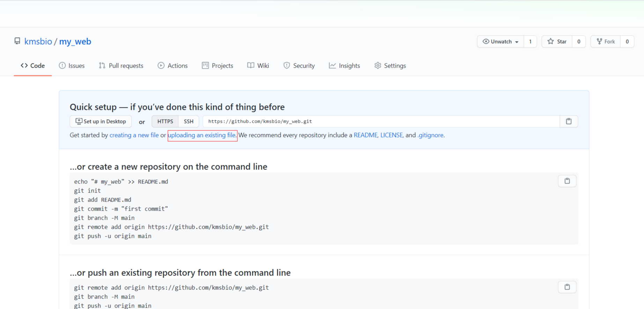Screen dimensions: 644x309
Task: Click the eye icon in Unwatch button
Action: pos(486,42)
